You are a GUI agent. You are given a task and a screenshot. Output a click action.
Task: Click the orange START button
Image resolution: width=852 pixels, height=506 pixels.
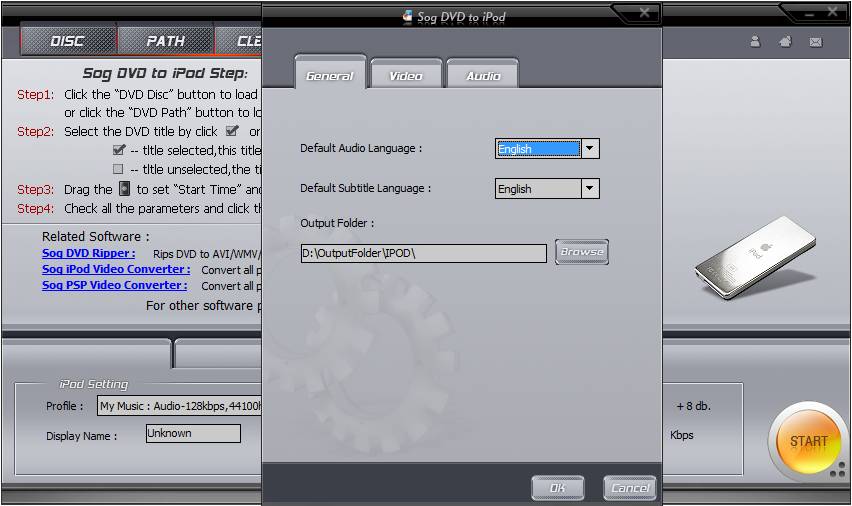808,441
